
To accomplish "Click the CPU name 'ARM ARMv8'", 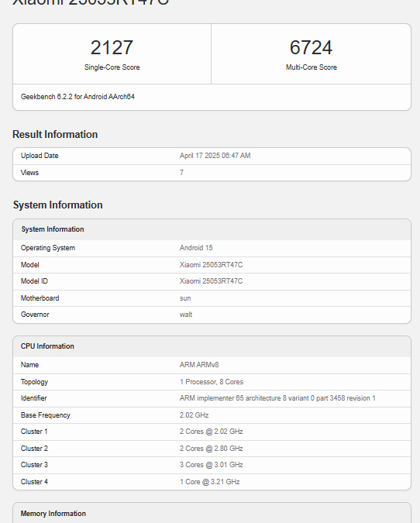I will coord(199,365).
